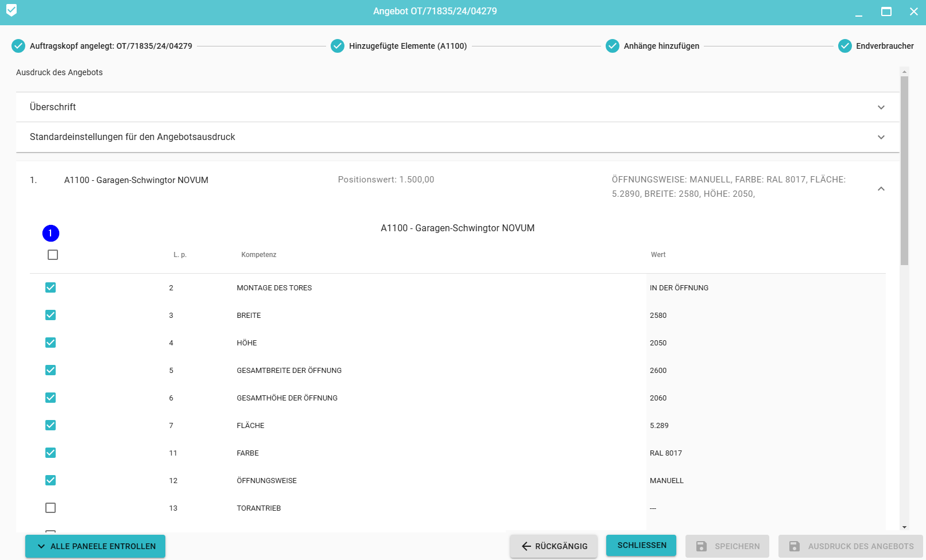This screenshot has height=560, width=926.
Task: Click the blue number 1 badge
Action: (51, 233)
